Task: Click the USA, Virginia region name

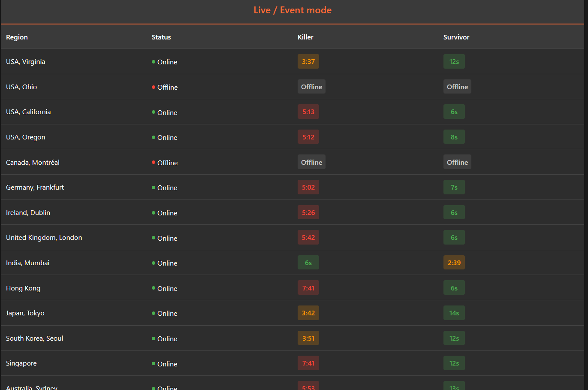Action: pyautogui.click(x=26, y=62)
